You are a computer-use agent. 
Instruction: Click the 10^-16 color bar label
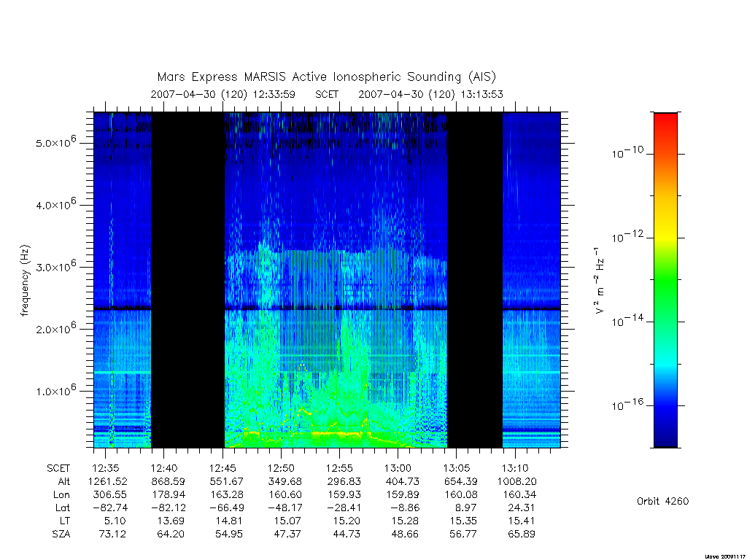click(627, 404)
